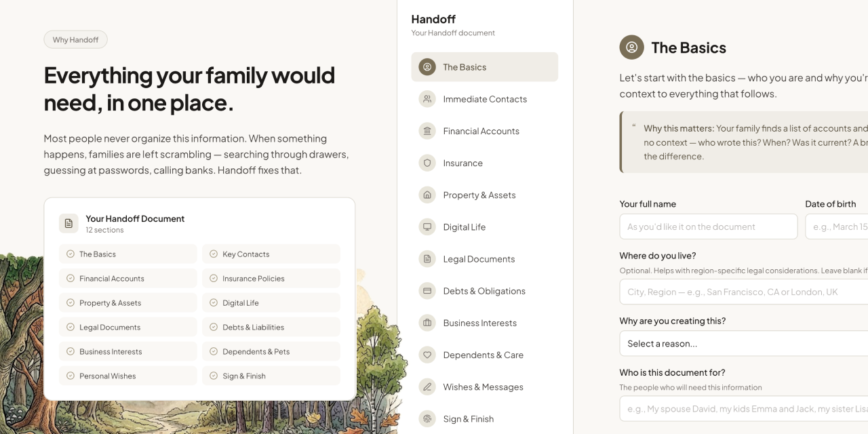Click the Insurance shield icon

click(x=427, y=163)
